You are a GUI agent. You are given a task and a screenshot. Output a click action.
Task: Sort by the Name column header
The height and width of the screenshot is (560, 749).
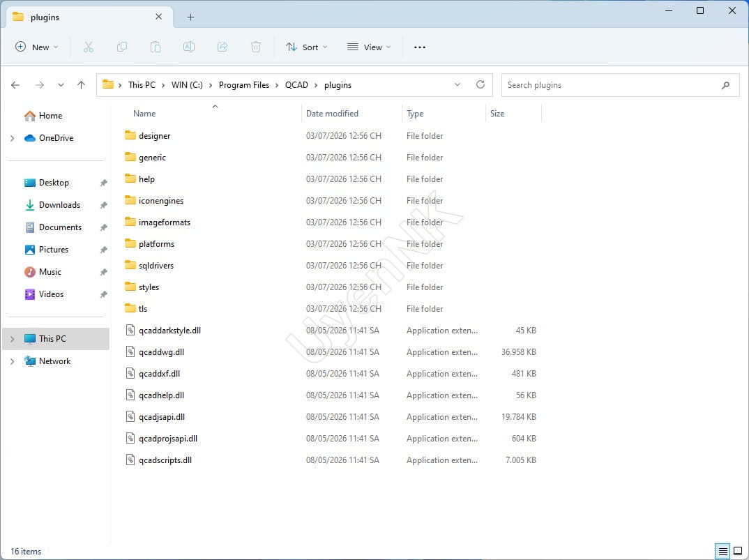(144, 114)
